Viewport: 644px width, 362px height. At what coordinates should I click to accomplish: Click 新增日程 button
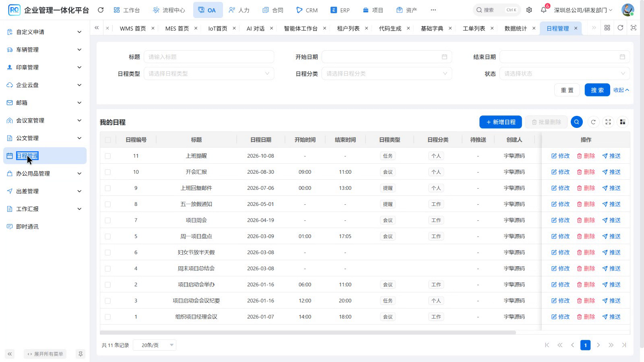coord(501,122)
